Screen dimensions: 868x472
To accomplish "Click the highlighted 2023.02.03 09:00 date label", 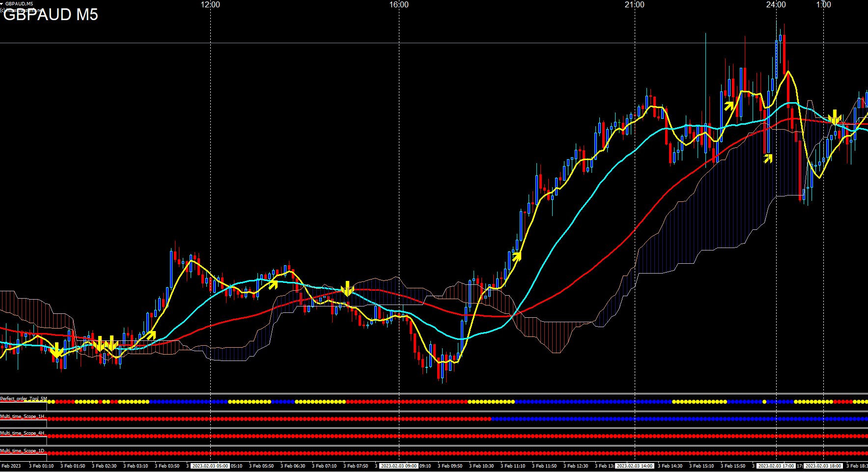I will click(x=399, y=466).
